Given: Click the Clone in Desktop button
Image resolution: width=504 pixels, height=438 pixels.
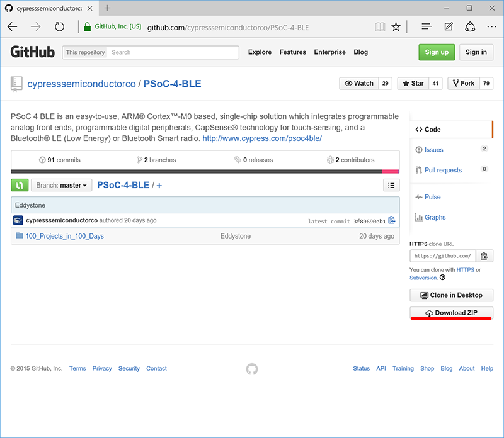Looking at the screenshot, I should tap(451, 295).
